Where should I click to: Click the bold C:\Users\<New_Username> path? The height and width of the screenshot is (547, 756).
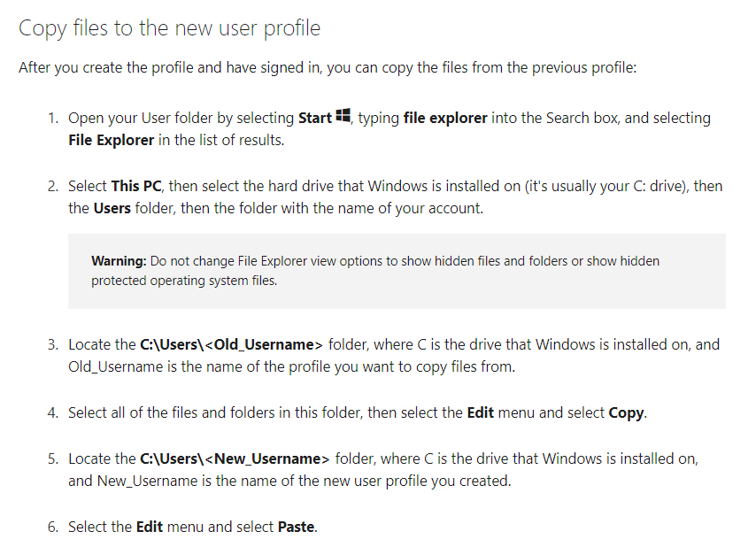[235, 458]
